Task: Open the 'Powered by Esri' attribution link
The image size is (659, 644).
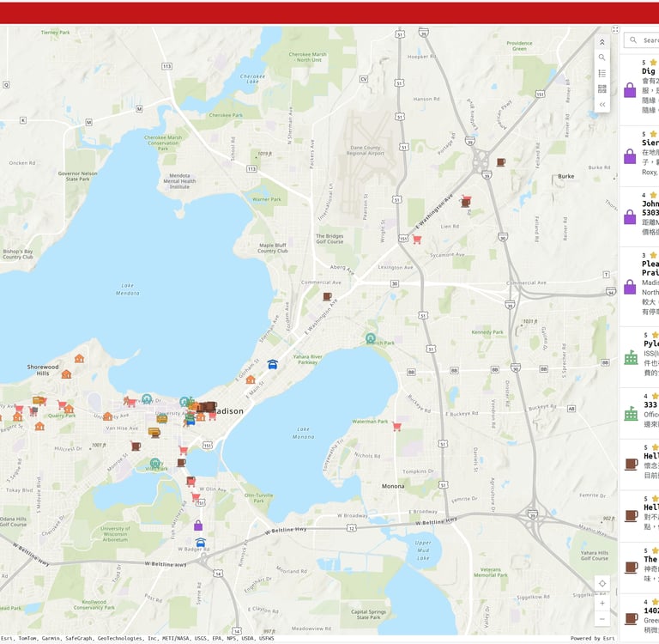Action: 593,639
